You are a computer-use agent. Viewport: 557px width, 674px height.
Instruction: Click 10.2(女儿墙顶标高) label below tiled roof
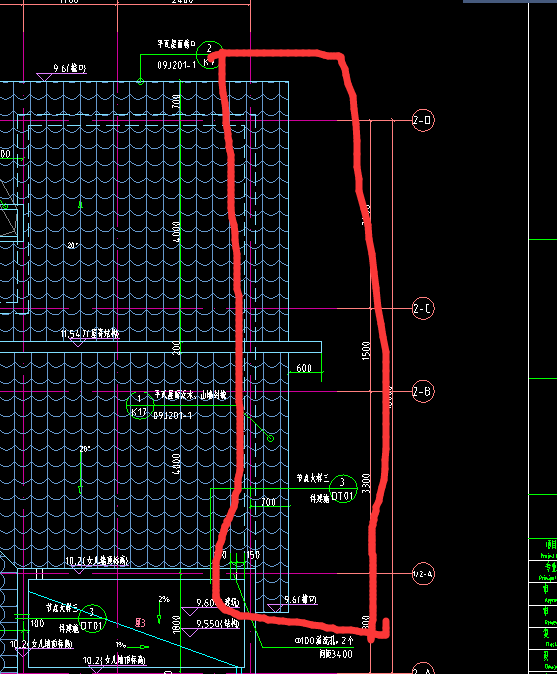[97, 561]
